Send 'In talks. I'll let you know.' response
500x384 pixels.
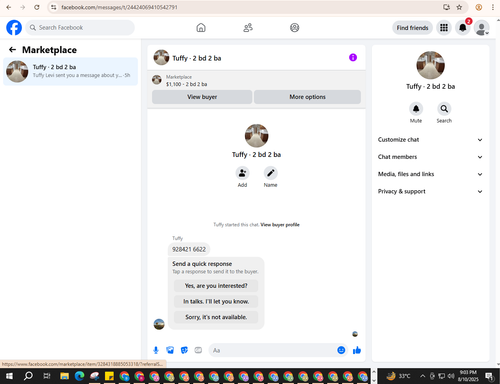point(216,301)
